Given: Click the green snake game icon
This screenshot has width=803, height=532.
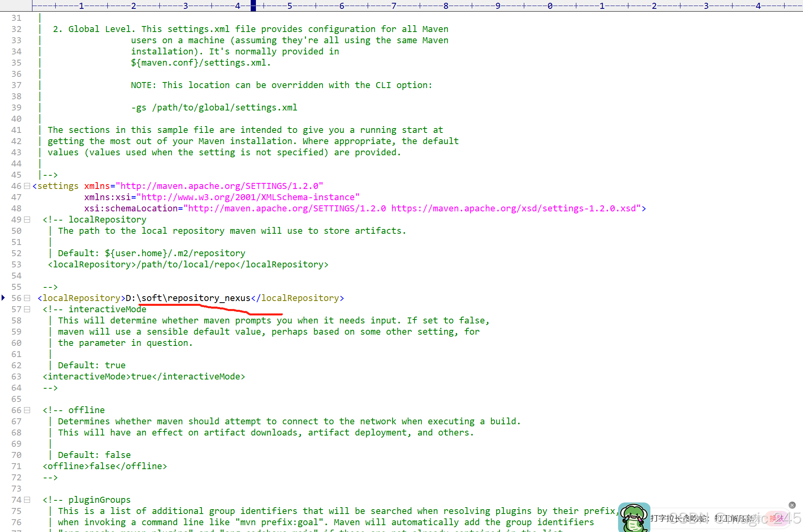Looking at the screenshot, I should [634, 517].
